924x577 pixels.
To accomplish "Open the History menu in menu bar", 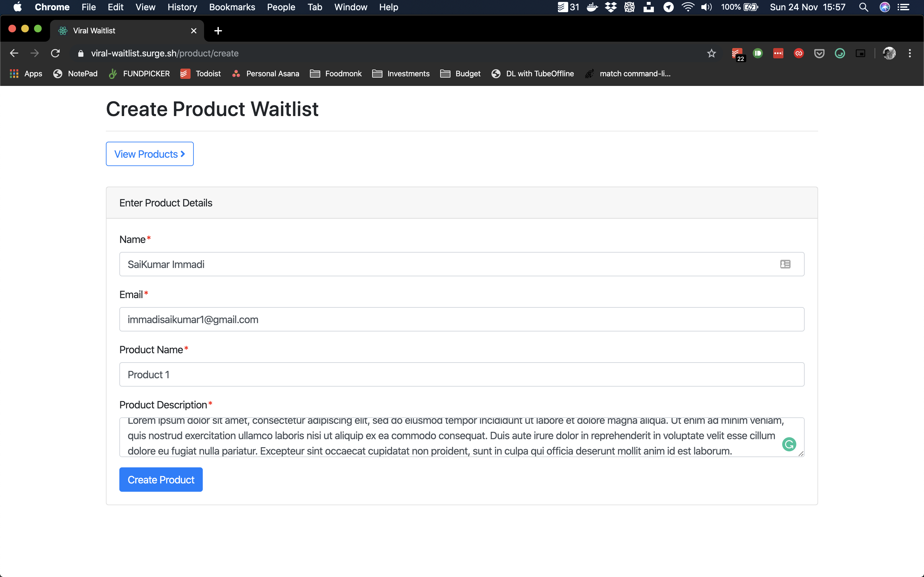I will pos(182,7).
